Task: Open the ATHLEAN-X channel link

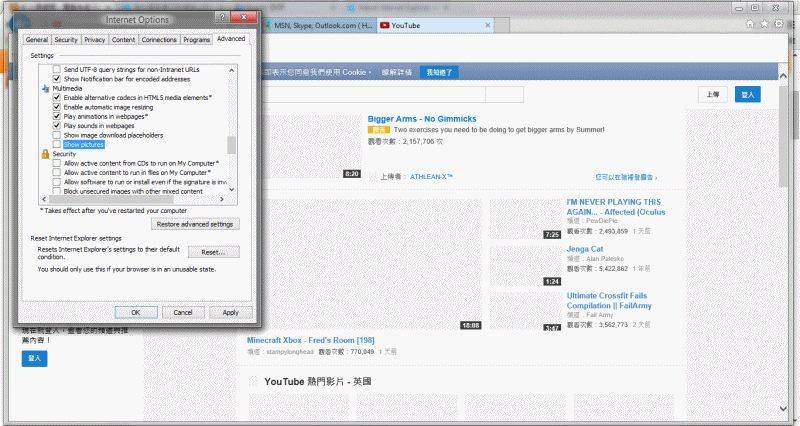Action: pos(431,177)
